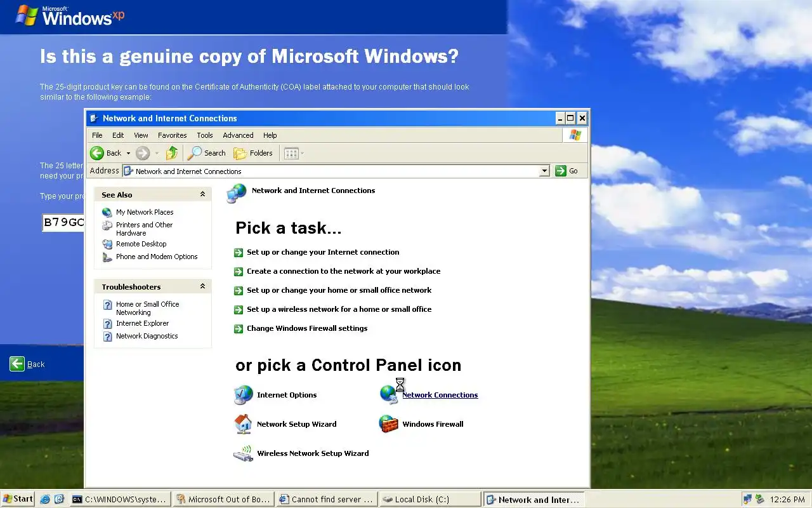The image size is (812, 508).
Task: Click the Internet Explorer quick launch icon
Action: click(45, 499)
